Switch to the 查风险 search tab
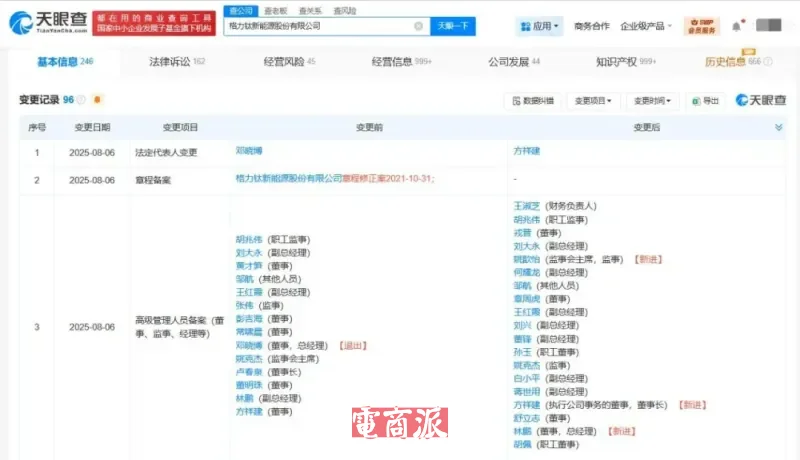The height and width of the screenshot is (460, 800). (345, 11)
